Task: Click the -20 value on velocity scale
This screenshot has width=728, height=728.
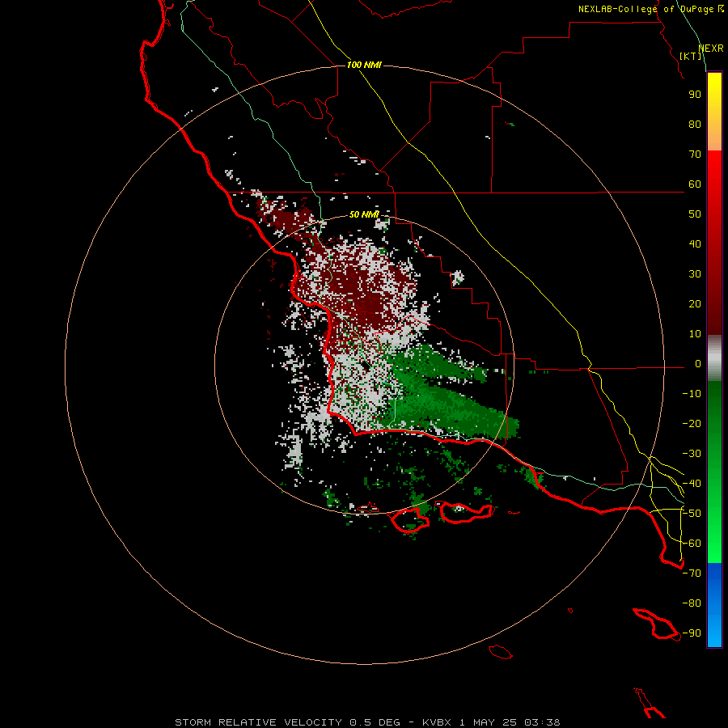Action: pos(692,424)
